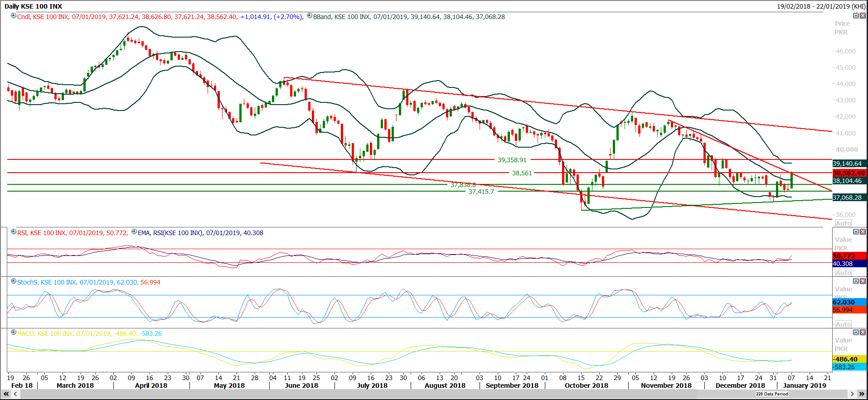This screenshot has width=868, height=400.
Task: Toggle Auto scaling on price axis
Action: (x=843, y=223)
